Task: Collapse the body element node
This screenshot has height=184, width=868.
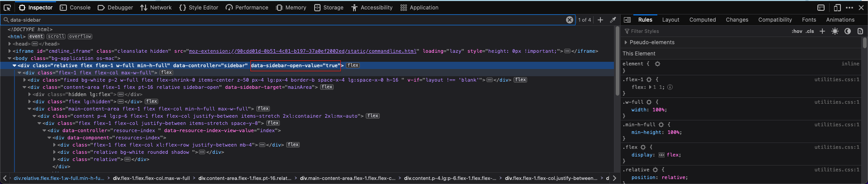Action: click(9, 58)
